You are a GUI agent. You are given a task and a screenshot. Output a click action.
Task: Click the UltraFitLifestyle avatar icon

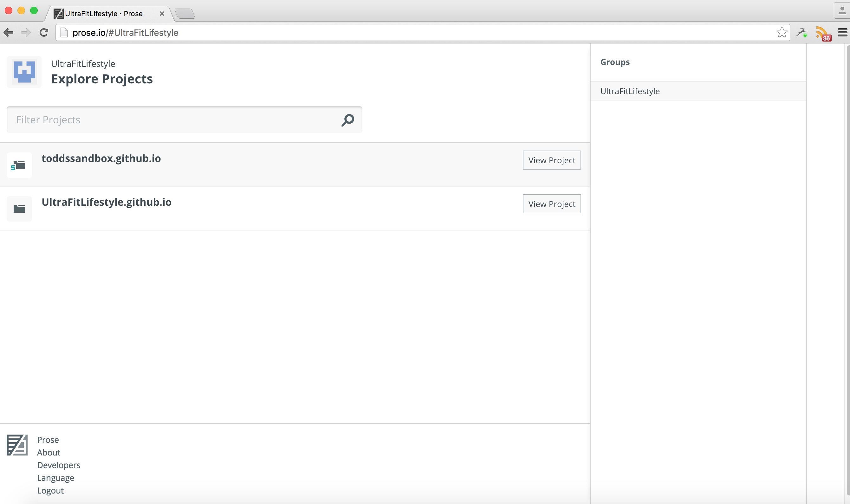pyautogui.click(x=24, y=72)
